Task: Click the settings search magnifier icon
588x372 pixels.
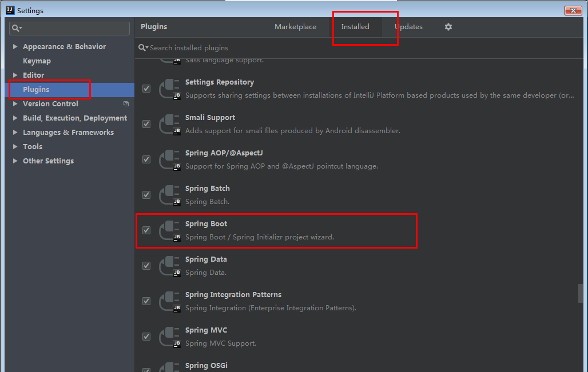Action: (17, 28)
